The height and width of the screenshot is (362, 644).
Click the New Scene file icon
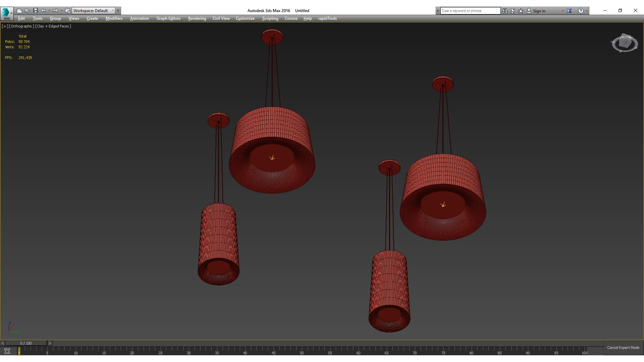click(19, 11)
